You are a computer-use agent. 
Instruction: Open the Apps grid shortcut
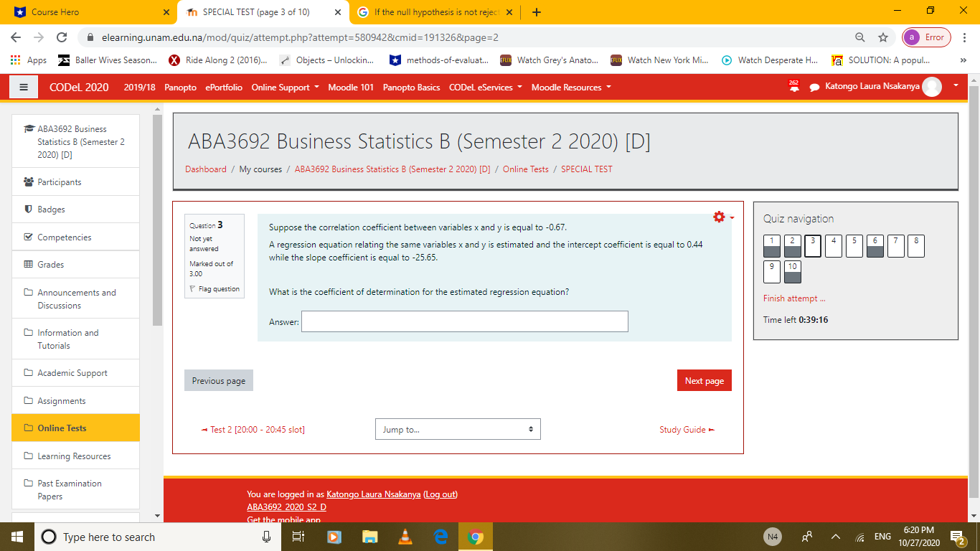(x=29, y=60)
